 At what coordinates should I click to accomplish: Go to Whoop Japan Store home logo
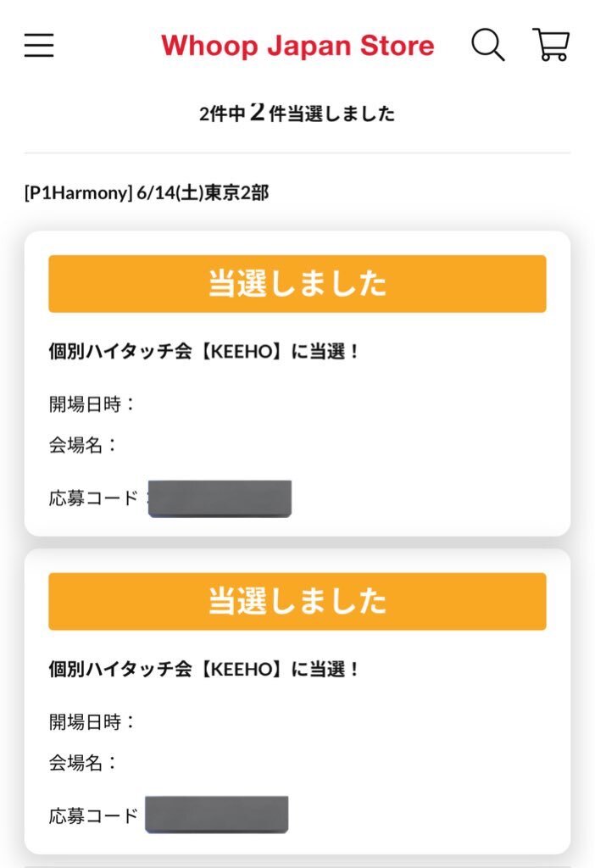click(297, 46)
